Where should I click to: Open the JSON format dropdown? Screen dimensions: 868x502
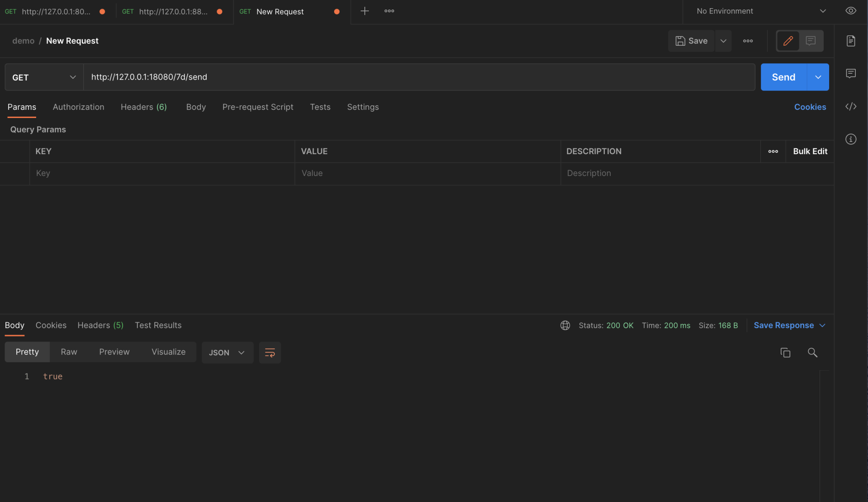click(x=227, y=353)
